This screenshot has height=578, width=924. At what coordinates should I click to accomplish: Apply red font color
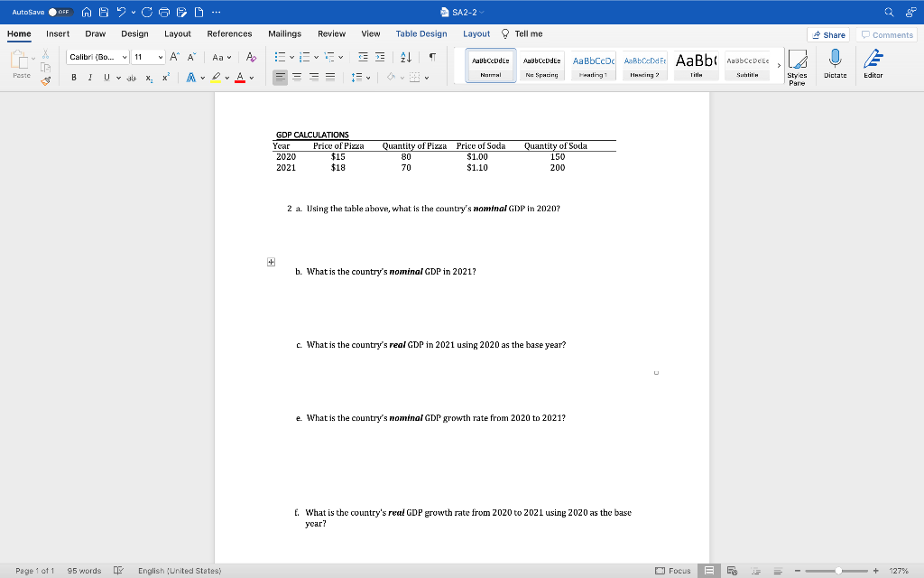(x=240, y=78)
